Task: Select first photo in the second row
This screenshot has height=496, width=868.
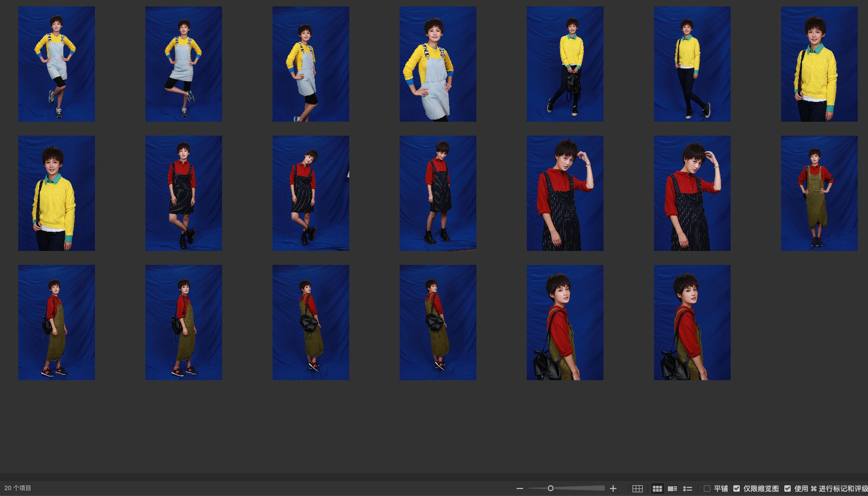Action: click(x=56, y=193)
